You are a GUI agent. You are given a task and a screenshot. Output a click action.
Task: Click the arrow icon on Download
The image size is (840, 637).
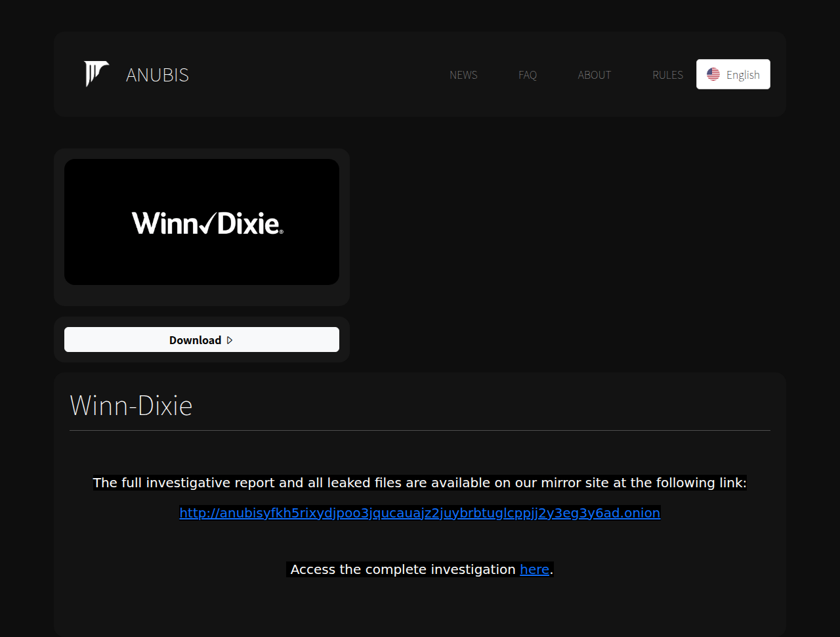(x=230, y=340)
